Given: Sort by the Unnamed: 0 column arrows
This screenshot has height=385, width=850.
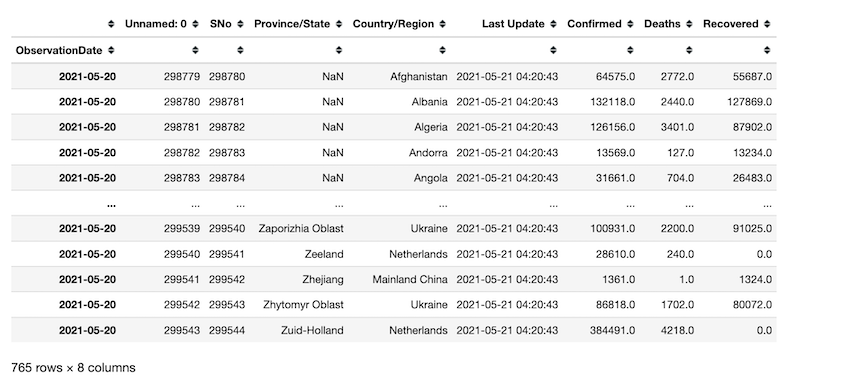Looking at the screenshot, I should (x=195, y=24).
